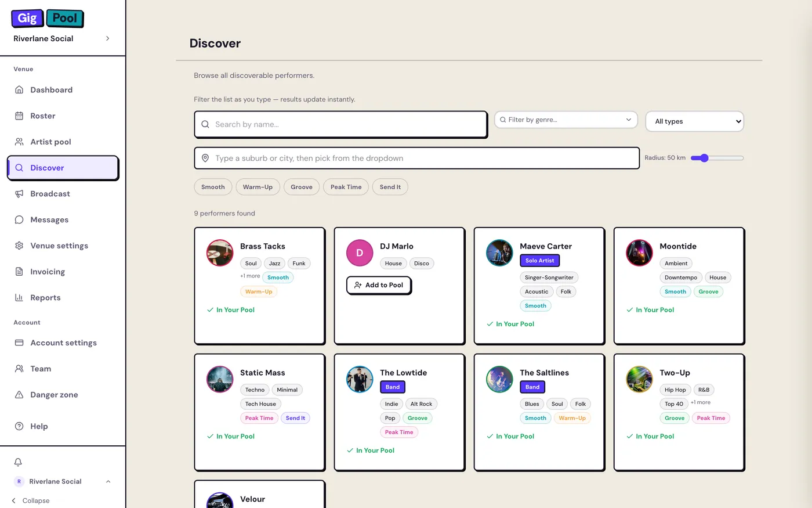Viewport: 812px width, 508px height.
Task: Click the Invoicing document icon
Action: pyautogui.click(x=19, y=272)
